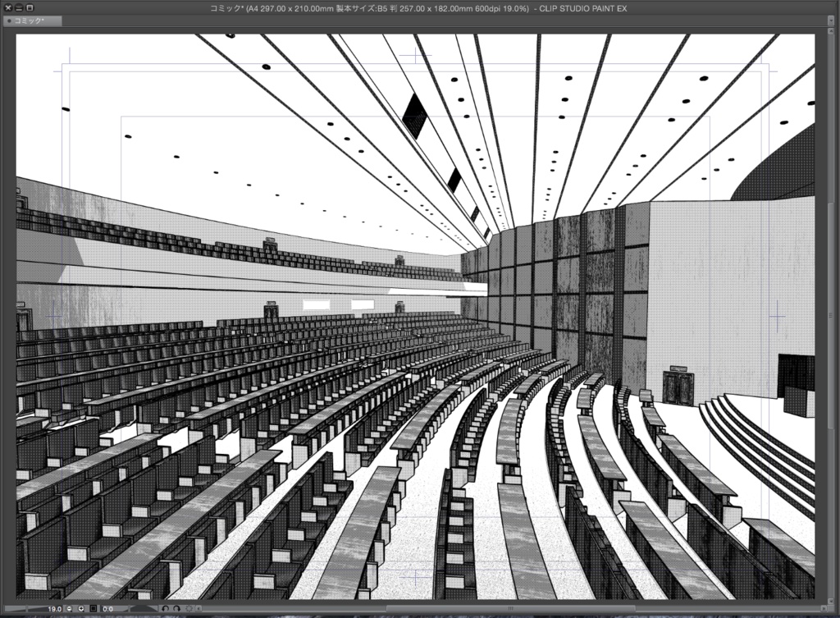The height and width of the screenshot is (618, 840).
Task: Click the horizontal scrollbar right arrow
Action: (x=824, y=609)
